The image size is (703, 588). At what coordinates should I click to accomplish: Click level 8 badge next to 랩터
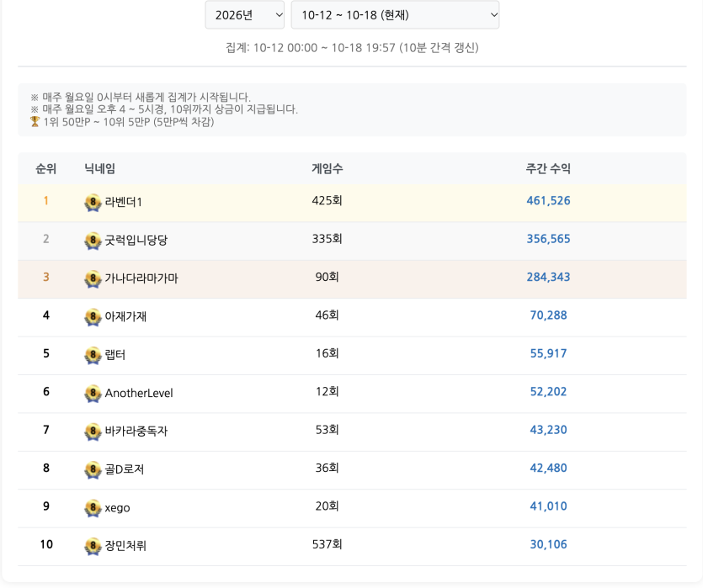pos(93,355)
